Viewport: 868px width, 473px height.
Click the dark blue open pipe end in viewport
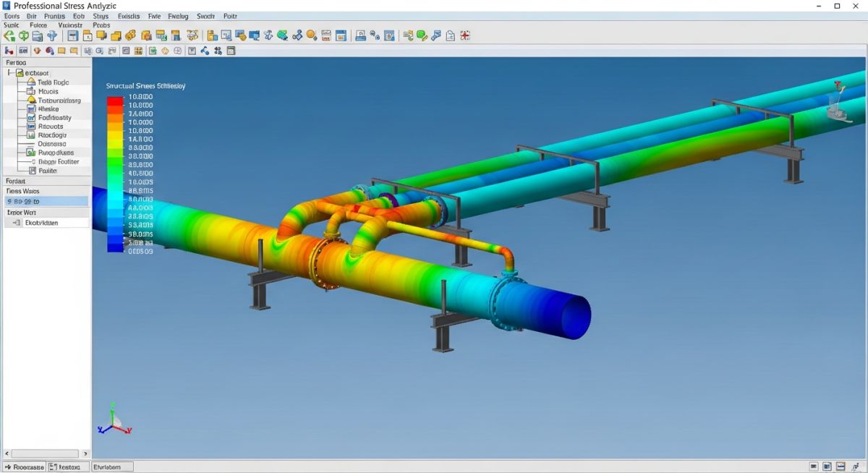(577, 317)
